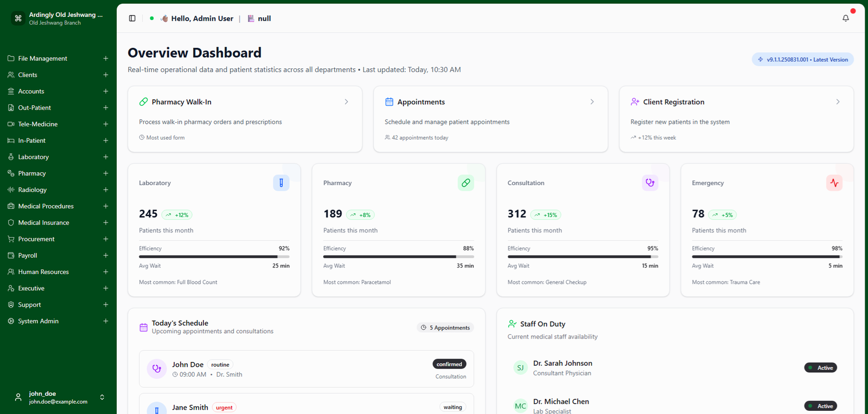Click the Active badge for Dr. Sarah Johnson
The image size is (868, 414).
(x=820, y=368)
